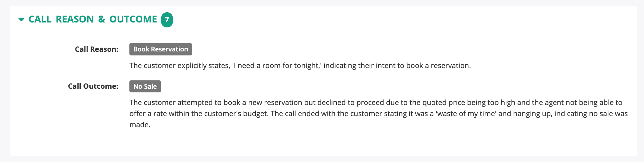Click the green badge showing 7
The image size is (644, 162).
coord(167,20)
